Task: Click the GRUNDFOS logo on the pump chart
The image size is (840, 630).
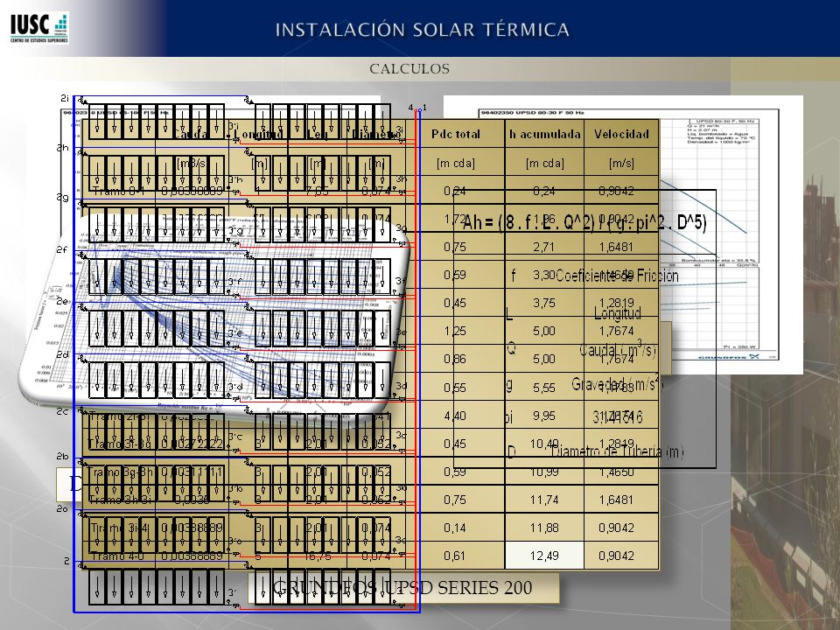Action: coord(728,356)
